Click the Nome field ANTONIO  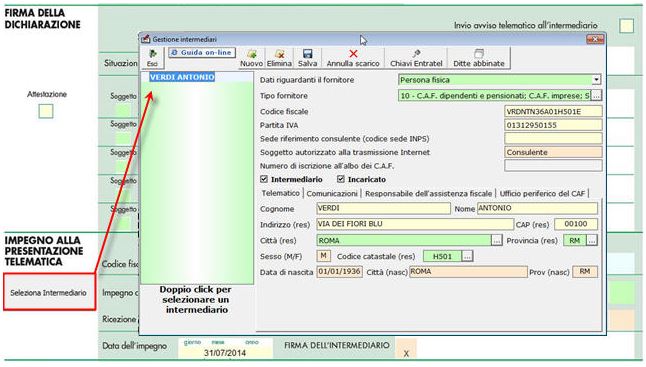pos(537,208)
